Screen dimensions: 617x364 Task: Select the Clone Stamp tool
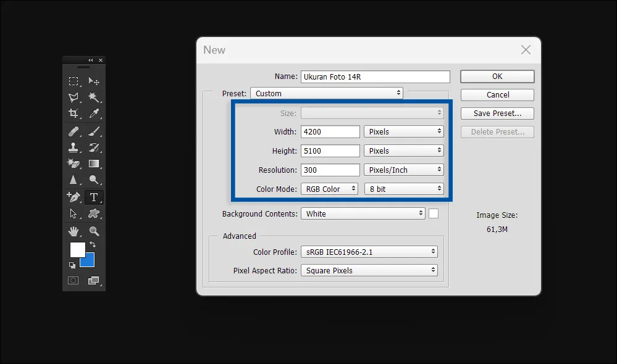click(73, 147)
